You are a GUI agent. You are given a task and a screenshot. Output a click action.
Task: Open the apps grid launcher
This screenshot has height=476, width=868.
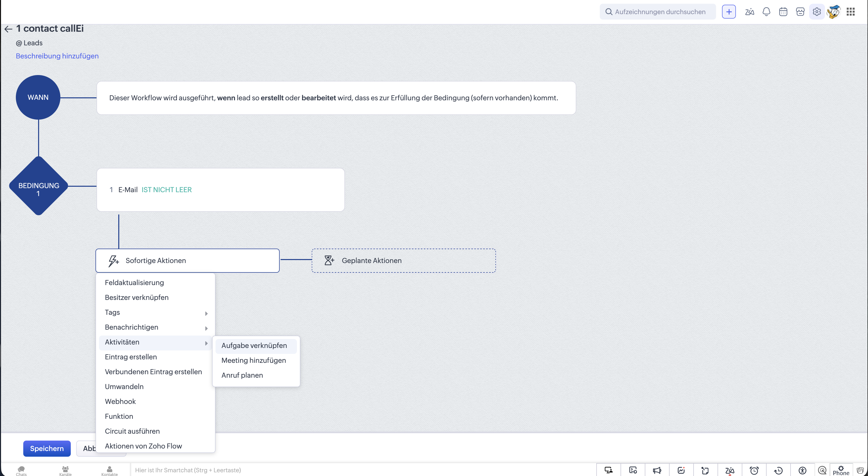[850, 12]
